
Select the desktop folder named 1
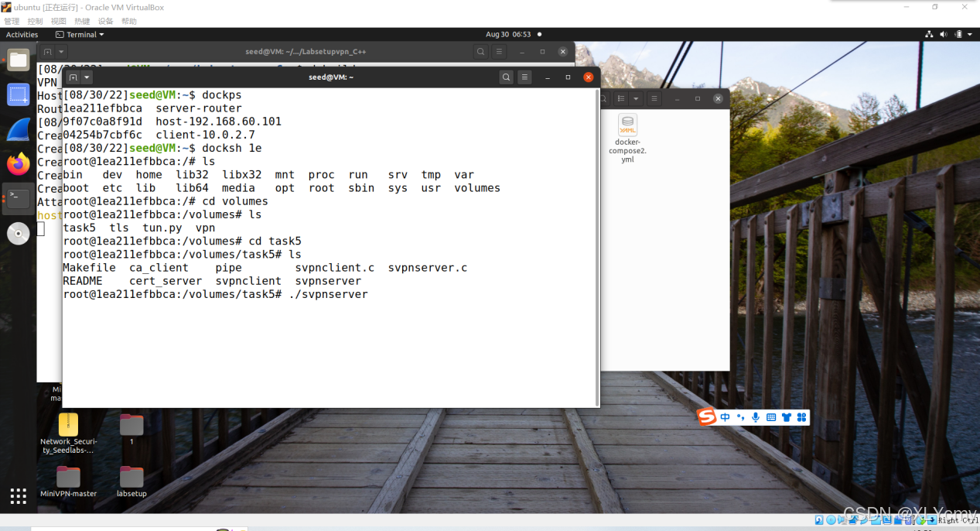pos(131,430)
